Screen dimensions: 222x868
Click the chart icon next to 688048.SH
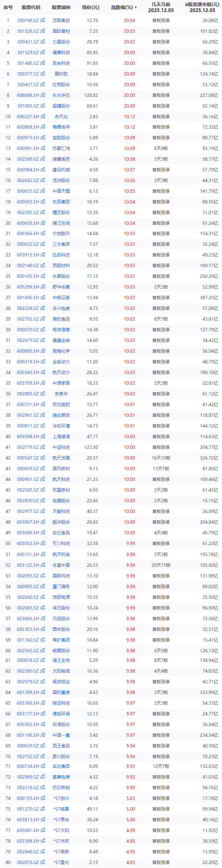click(x=42, y=96)
